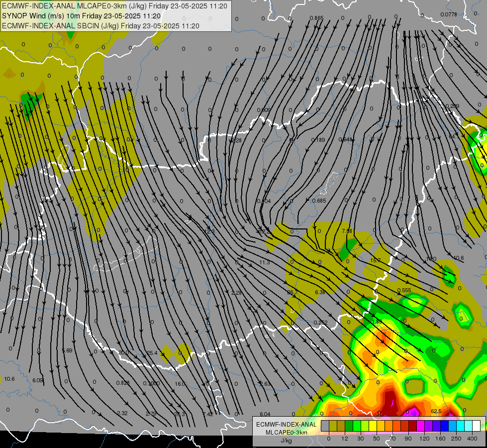Select the yellow legend swatch before 50

[373, 426]
